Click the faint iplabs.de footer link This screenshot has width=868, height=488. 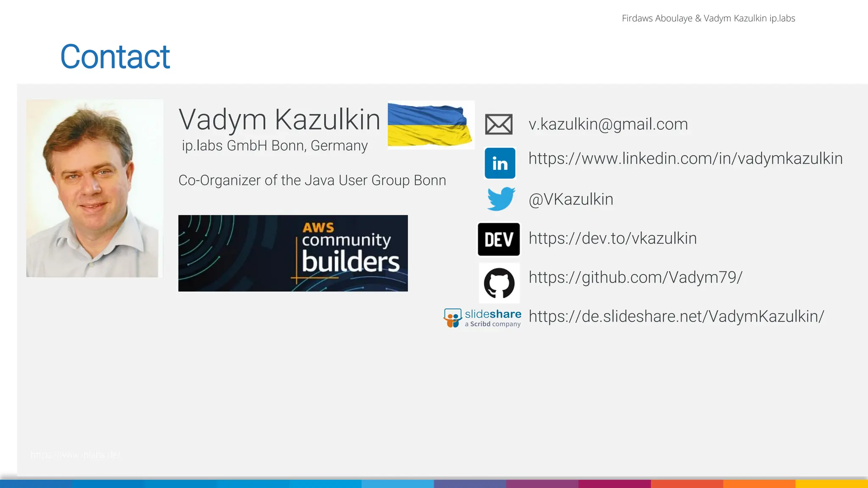(75, 455)
